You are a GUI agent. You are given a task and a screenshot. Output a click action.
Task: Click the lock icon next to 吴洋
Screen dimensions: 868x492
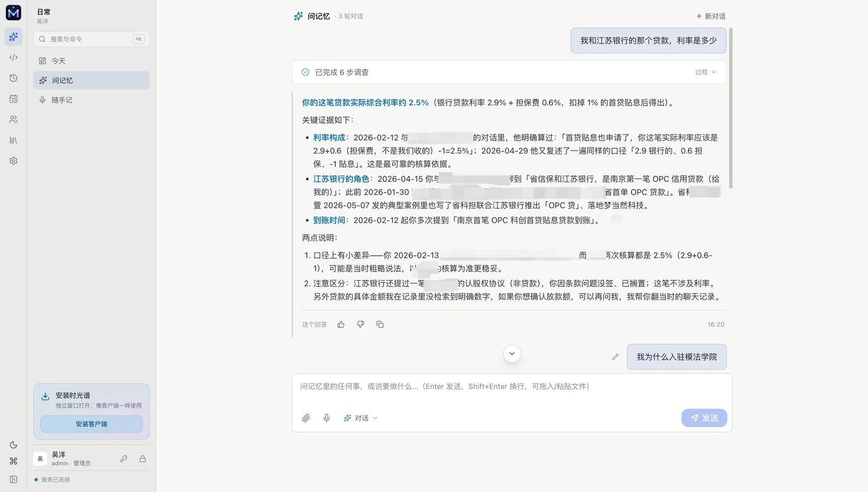point(143,459)
